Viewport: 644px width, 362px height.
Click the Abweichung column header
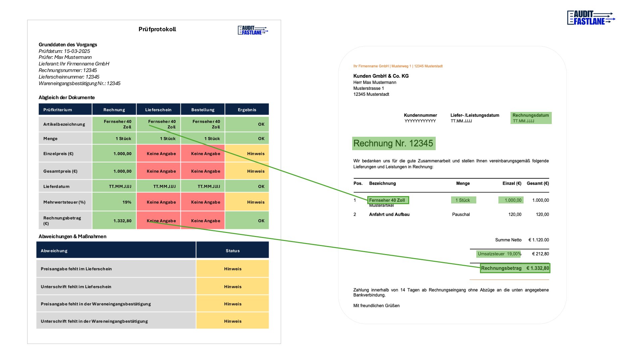(116, 250)
